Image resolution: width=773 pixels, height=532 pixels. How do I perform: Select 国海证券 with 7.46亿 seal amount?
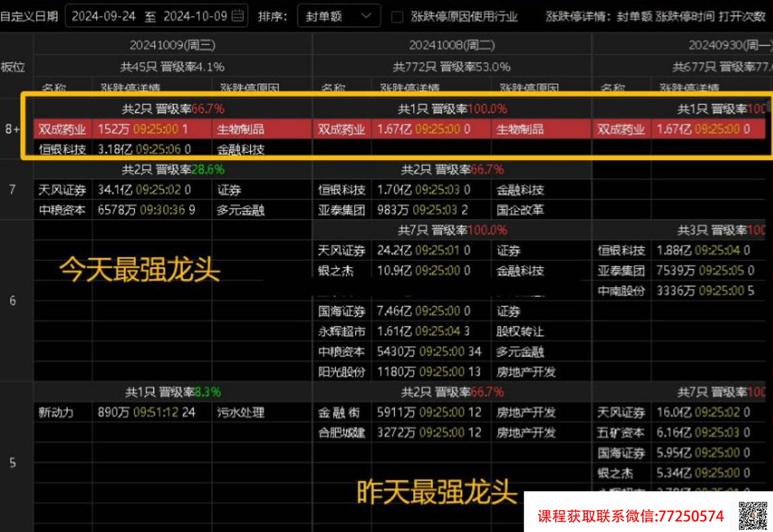pyautogui.click(x=341, y=311)
